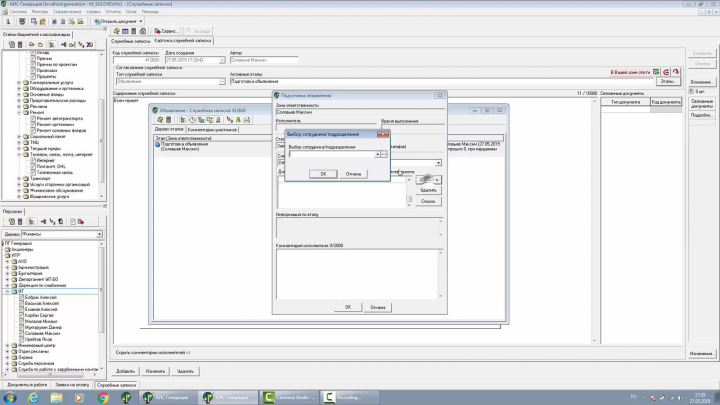Image resolution: width=720 pixels, height=405 pixels.
Task: Click the clock icon in the Объявление window toolbar
Action: (192, 120)
